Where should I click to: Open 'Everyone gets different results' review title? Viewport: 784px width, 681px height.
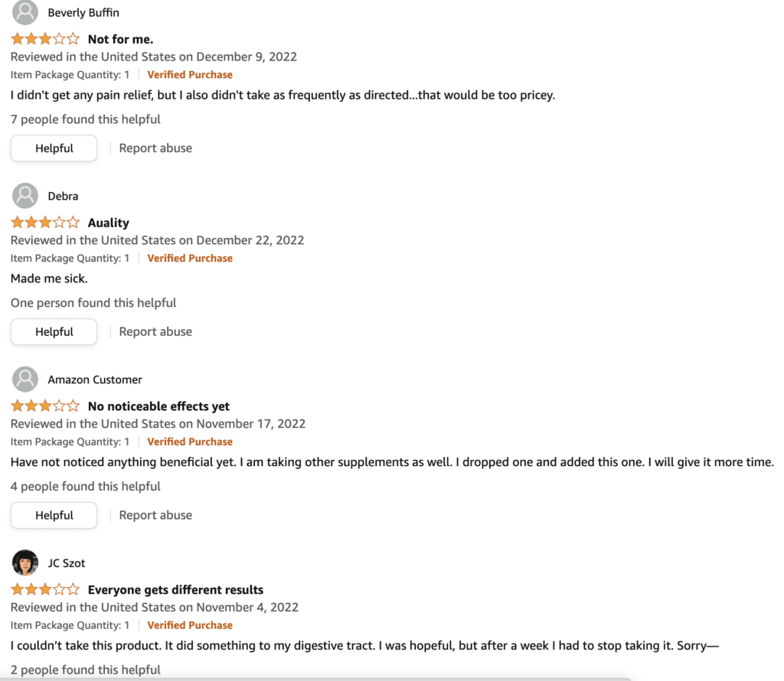click(175, 590)
